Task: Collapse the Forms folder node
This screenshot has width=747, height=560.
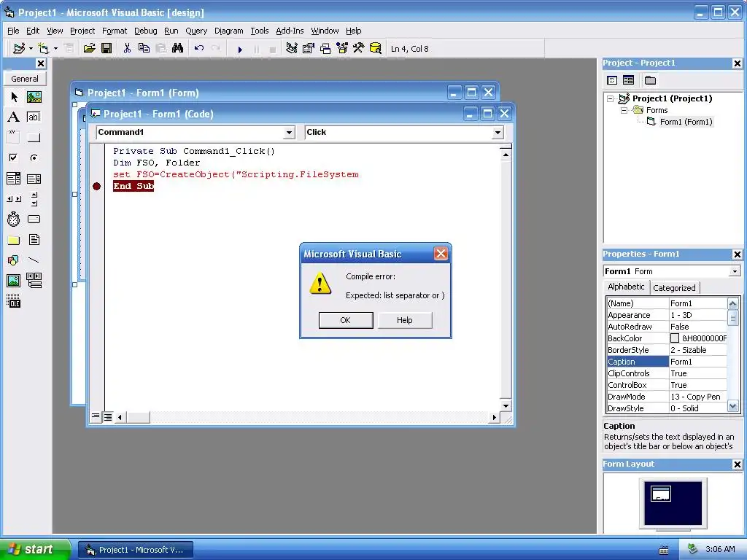Action: pyautogui.click(x=624, y=110)
